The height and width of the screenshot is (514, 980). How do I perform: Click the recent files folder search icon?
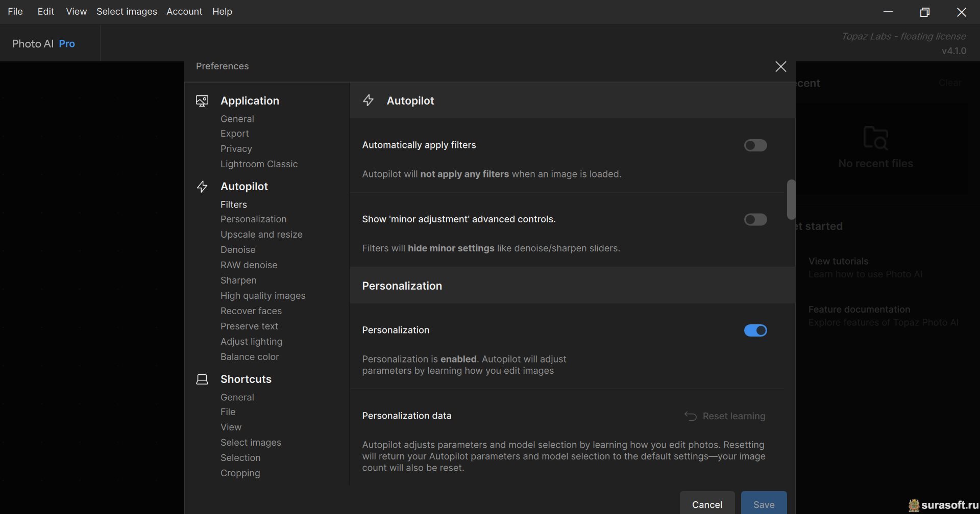point(875,138)
